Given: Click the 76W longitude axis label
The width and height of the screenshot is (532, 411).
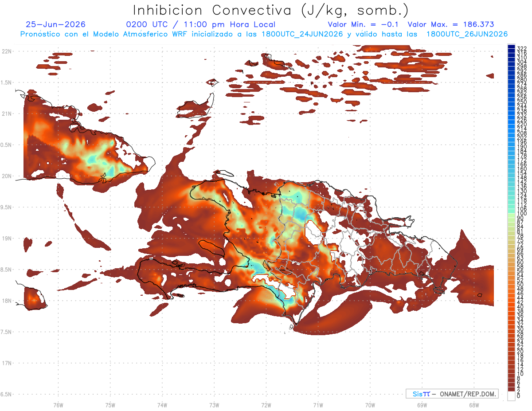Looking at the screenshot, I should [58, 404].
